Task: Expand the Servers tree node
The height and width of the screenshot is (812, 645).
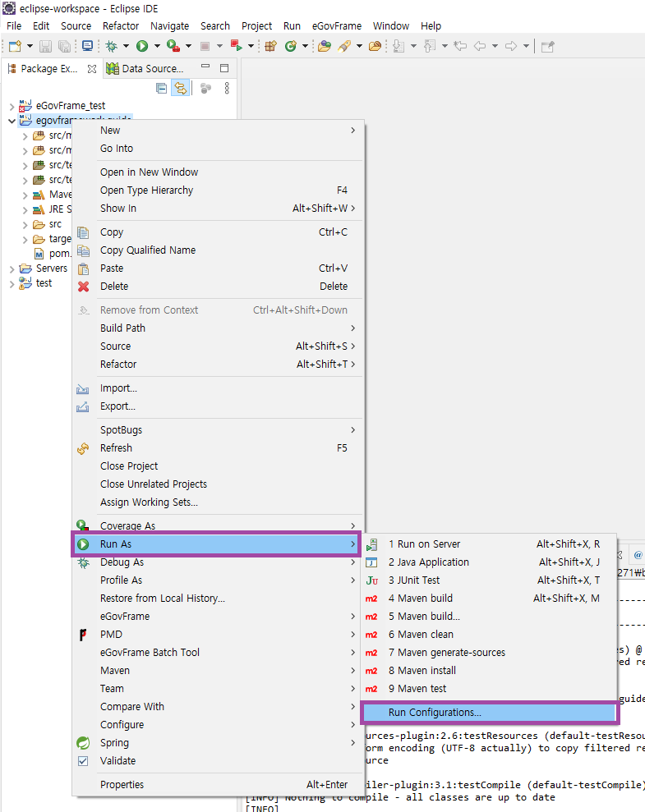Action: click(x=12, y=268)
